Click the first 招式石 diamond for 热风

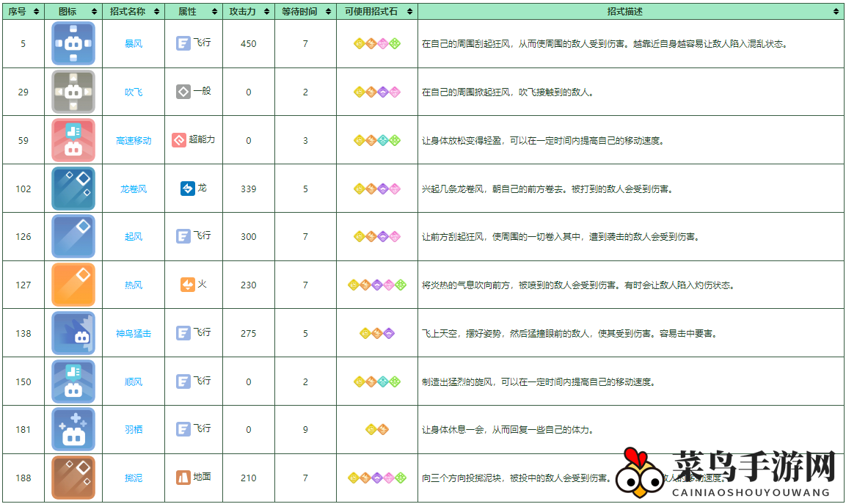(354, 285)
